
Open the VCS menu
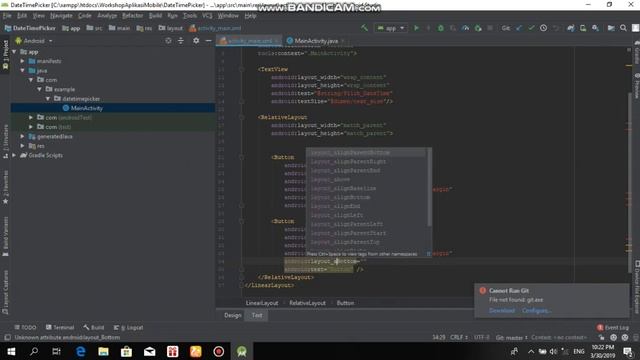[207, 16]
